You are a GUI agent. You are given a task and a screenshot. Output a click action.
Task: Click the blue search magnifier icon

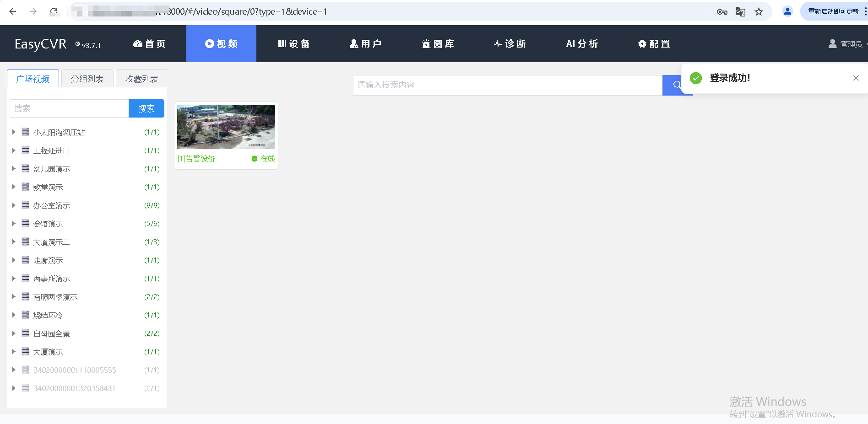pyautogui.click(x=678, y=85)
